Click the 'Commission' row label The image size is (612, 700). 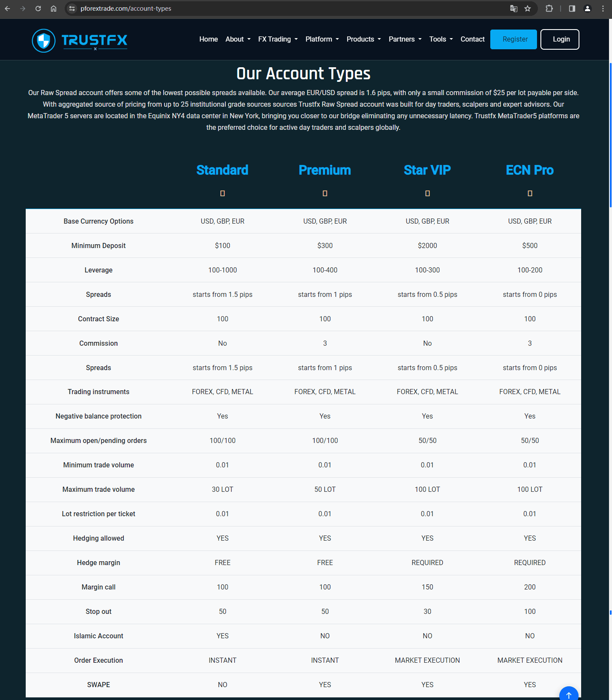point(99,343)
